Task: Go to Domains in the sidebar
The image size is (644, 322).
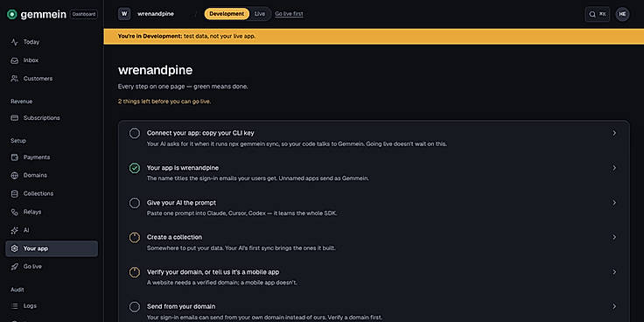Action: [x=52, y=175]
